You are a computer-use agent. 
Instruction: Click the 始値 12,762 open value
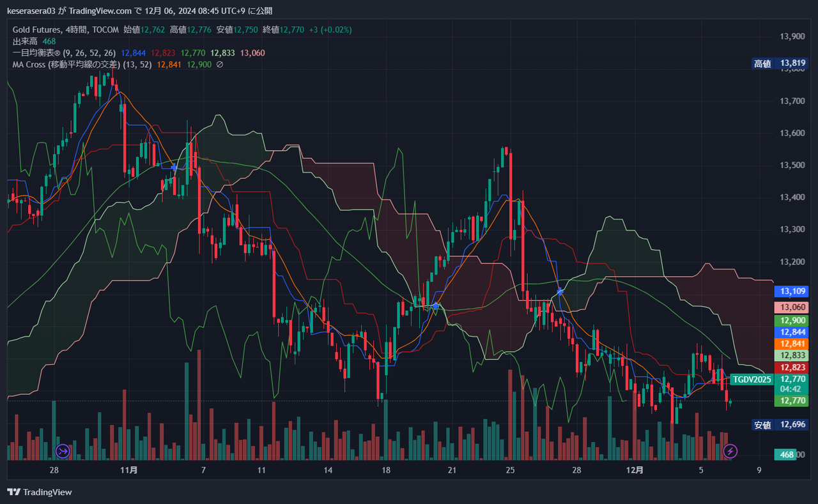click(144, 29)
